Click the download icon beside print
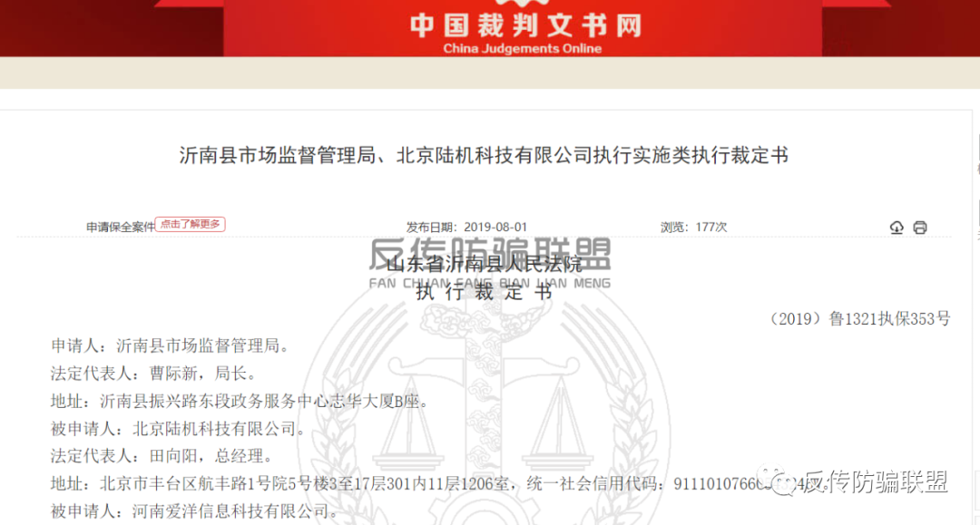The image size is (980, 525). (x=897, y=228)
